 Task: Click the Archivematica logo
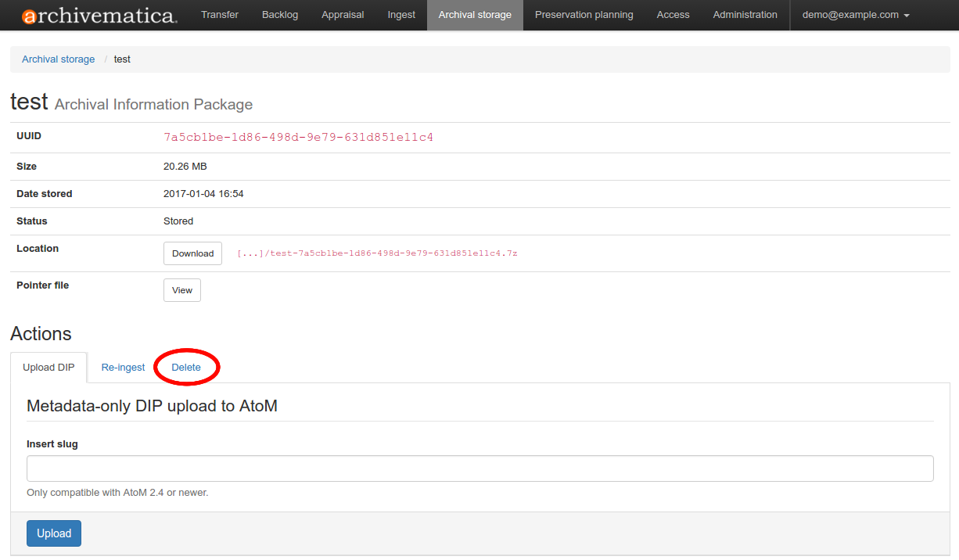tap(99, 16)
